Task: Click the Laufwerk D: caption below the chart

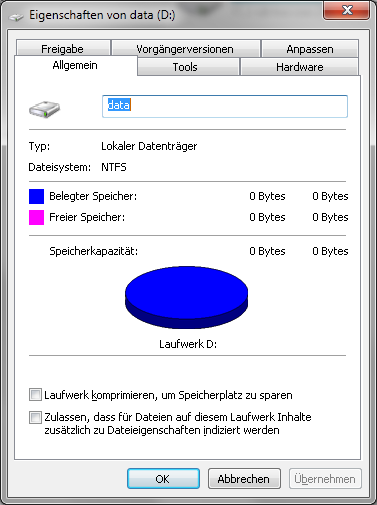Action: coord(188,344)
